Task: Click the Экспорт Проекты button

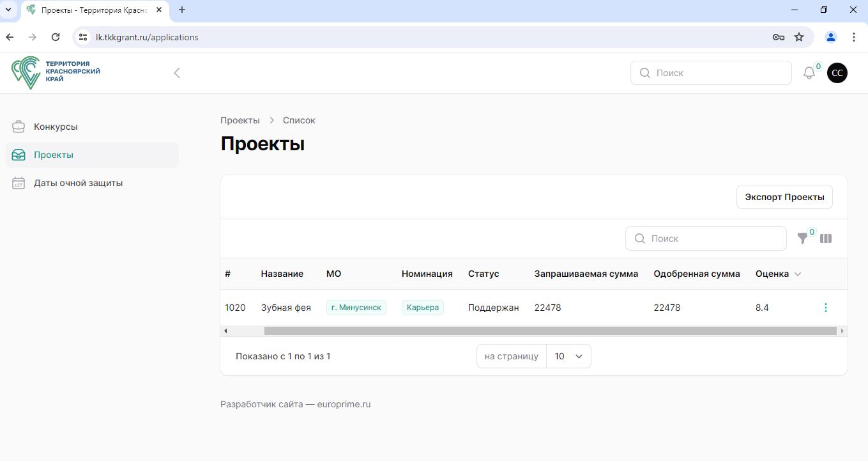Action: (x=784, y=197)
